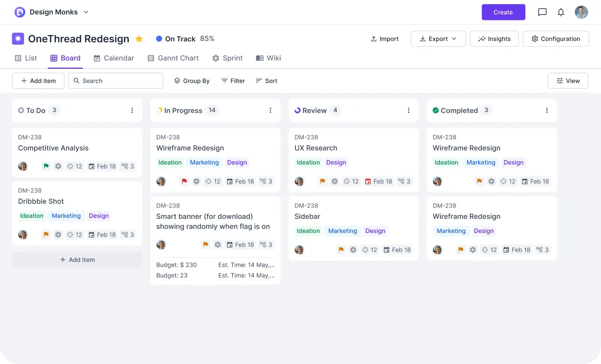601x364 pixels.
Task: Click the On Track status indicator
Action: pos(176,39)
